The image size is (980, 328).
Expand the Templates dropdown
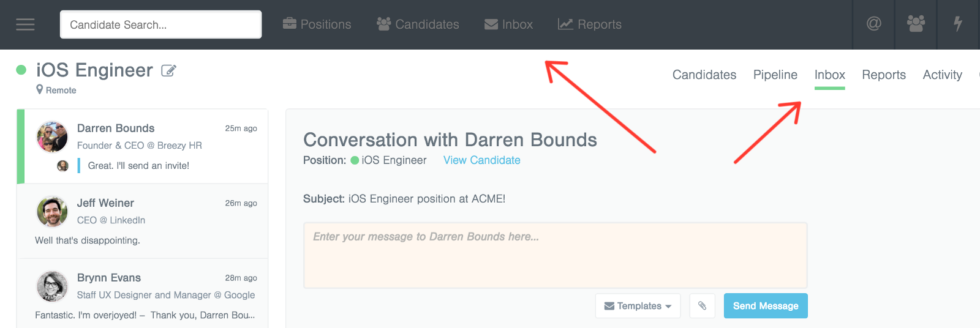pos(638,305)
